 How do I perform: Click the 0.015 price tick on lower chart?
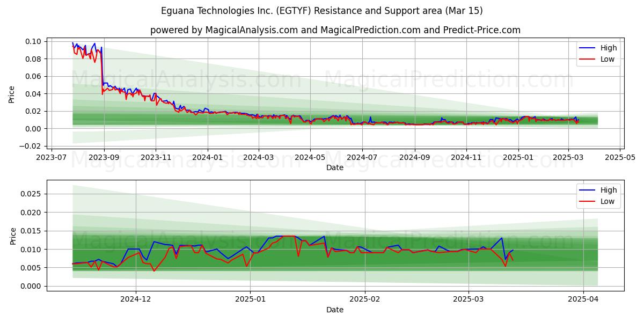[31, 231]
